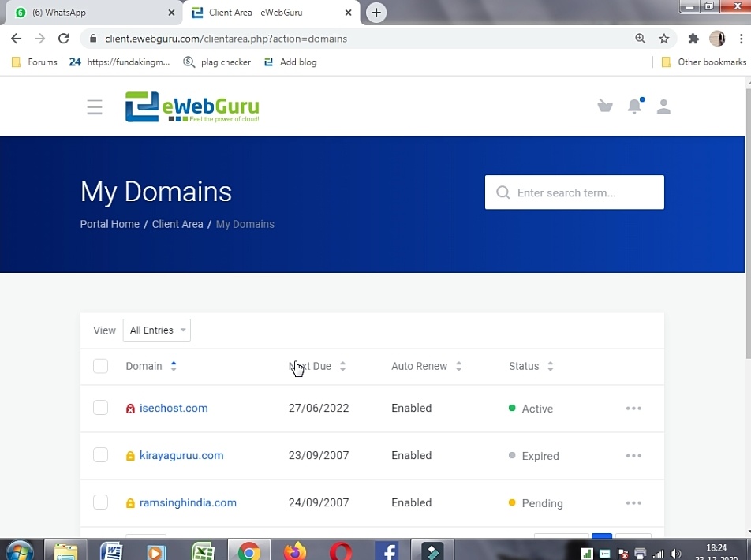
Task: Check the kirayaguruu.com row checkbox
Action: click(101, 454)
